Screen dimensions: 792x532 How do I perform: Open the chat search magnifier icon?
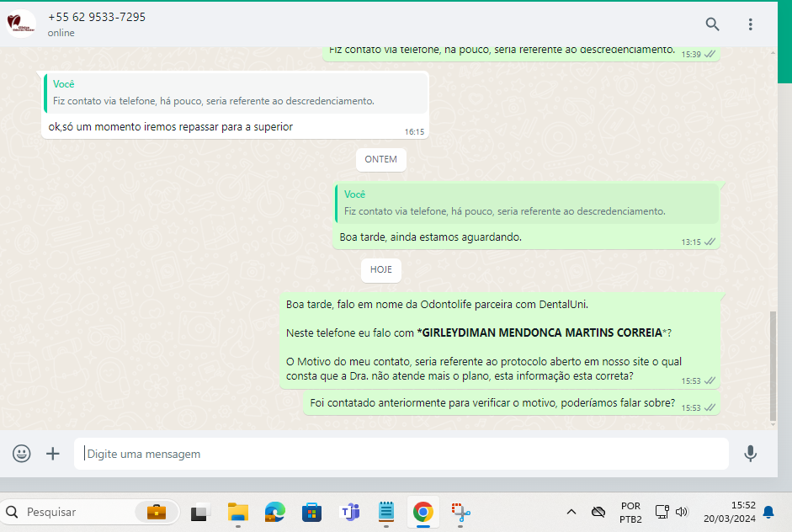tap(712, 24)
